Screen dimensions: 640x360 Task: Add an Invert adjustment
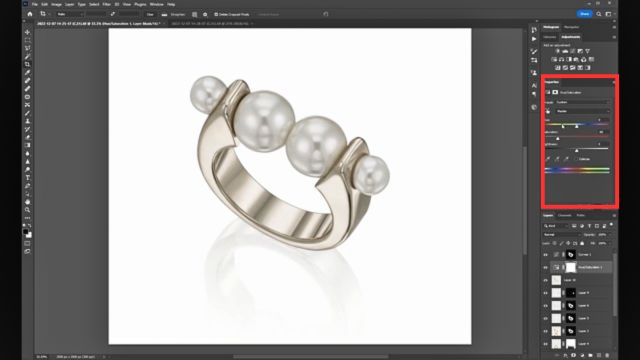tap(558, 68)
